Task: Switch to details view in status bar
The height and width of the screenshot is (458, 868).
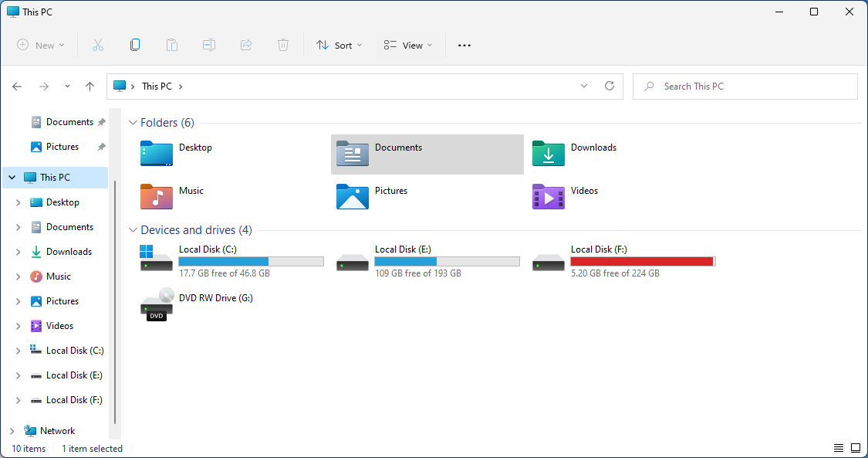Action: point(839,448)
